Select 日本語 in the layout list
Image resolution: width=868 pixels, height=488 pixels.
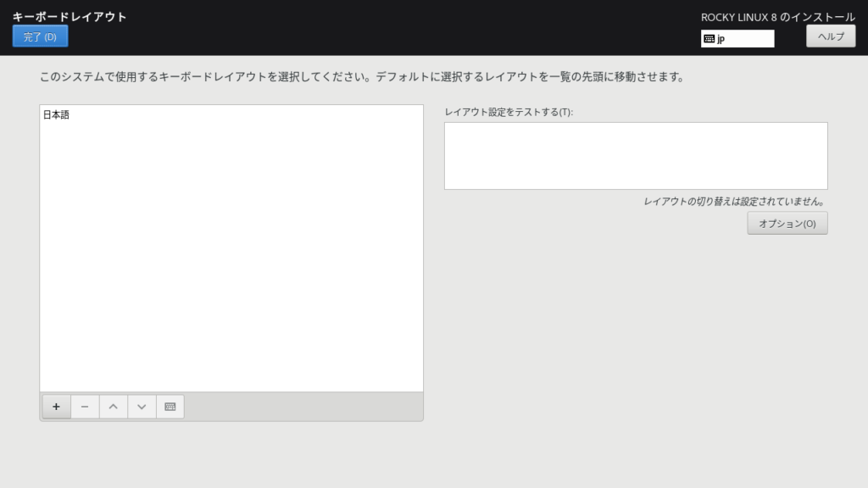pos(57,115)
